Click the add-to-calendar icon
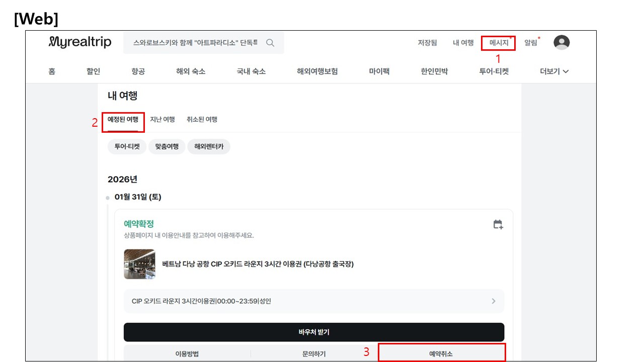 [x=498, y=224]
